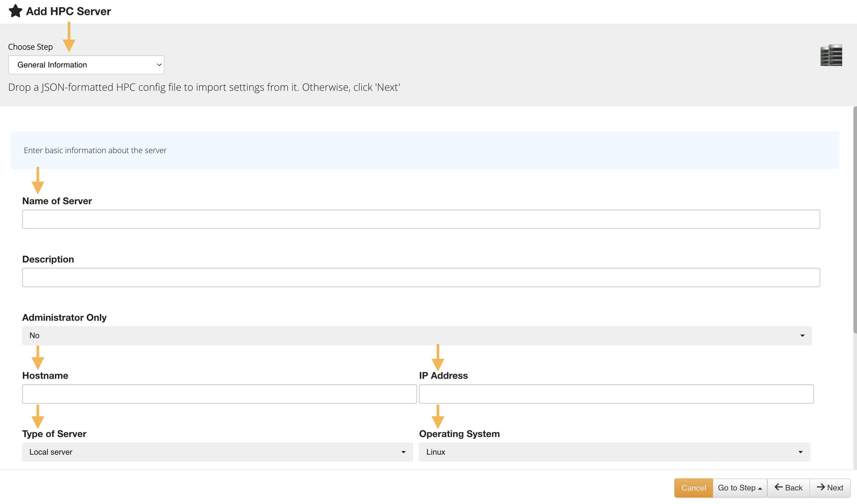Click the 'IP Address' label
The image size is (857, 504).
pyautogui.click(x=444, y=375)
